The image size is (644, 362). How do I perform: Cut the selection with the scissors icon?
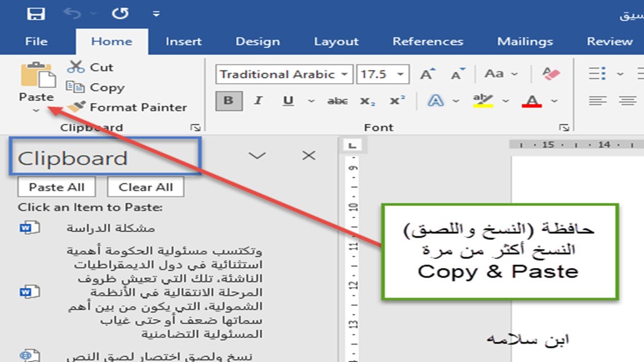tap(75, 67)
